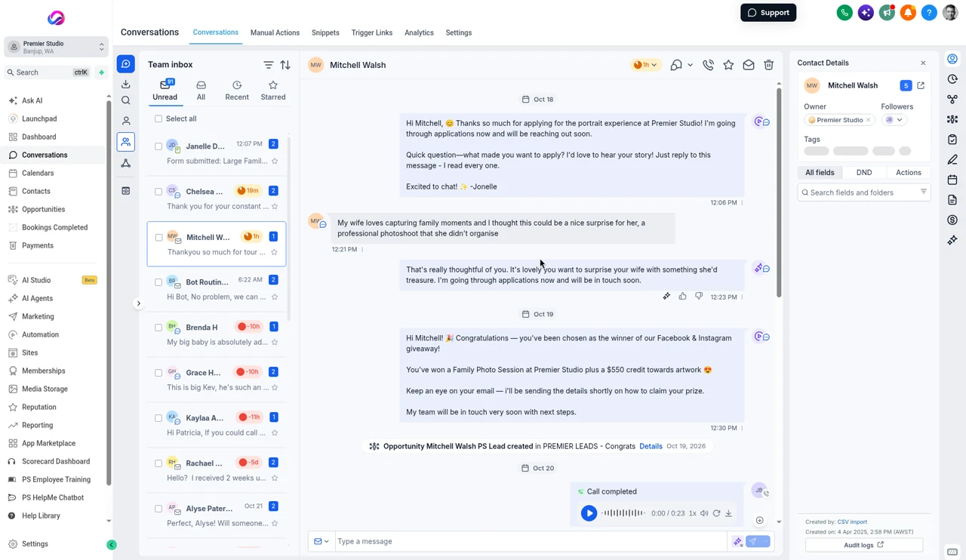This screenshot has width=966, height=560.
Task: Check the Rachael conversation checkbox
Action: coord(158,463)
